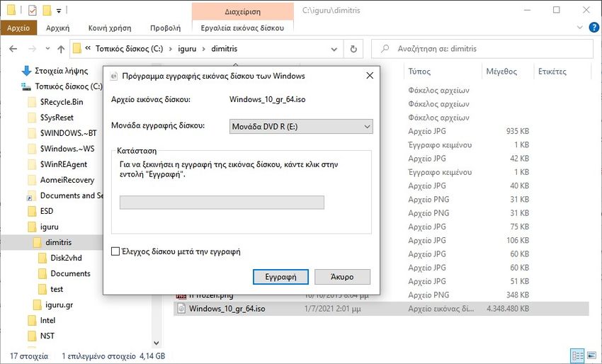Click the Εγγραφή button to burn

pyautogui.click(x=280, y=277)
